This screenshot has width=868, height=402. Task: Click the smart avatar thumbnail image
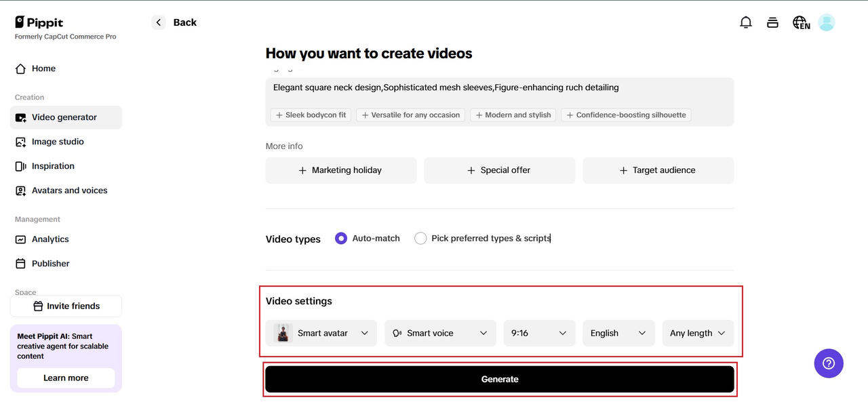pyautogui.click(x=283, y=333)
